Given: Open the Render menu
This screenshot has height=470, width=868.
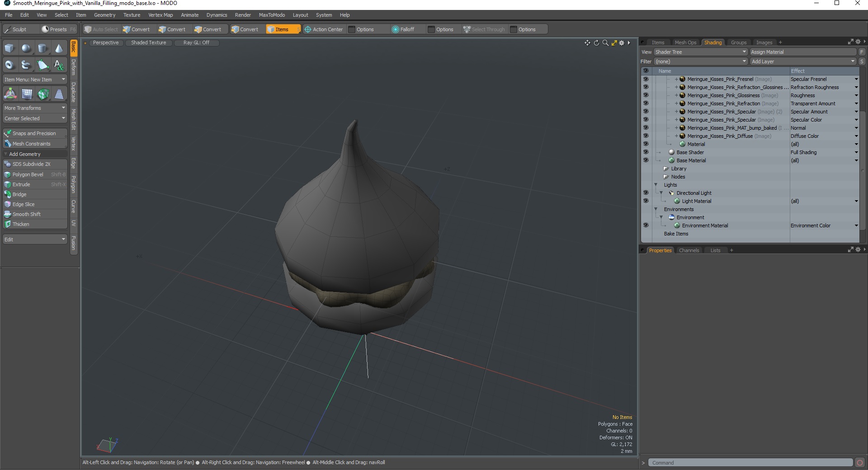Looking at the screenshot, I should [243, 15].
